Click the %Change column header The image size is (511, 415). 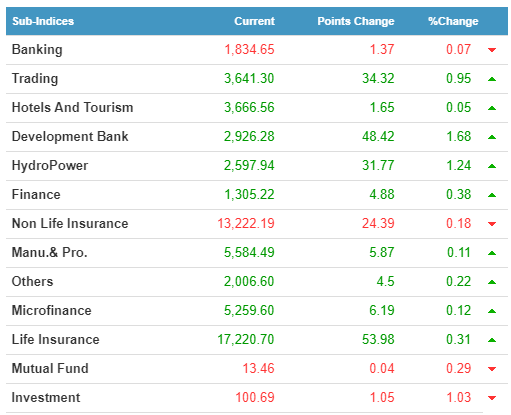(453, 21)
